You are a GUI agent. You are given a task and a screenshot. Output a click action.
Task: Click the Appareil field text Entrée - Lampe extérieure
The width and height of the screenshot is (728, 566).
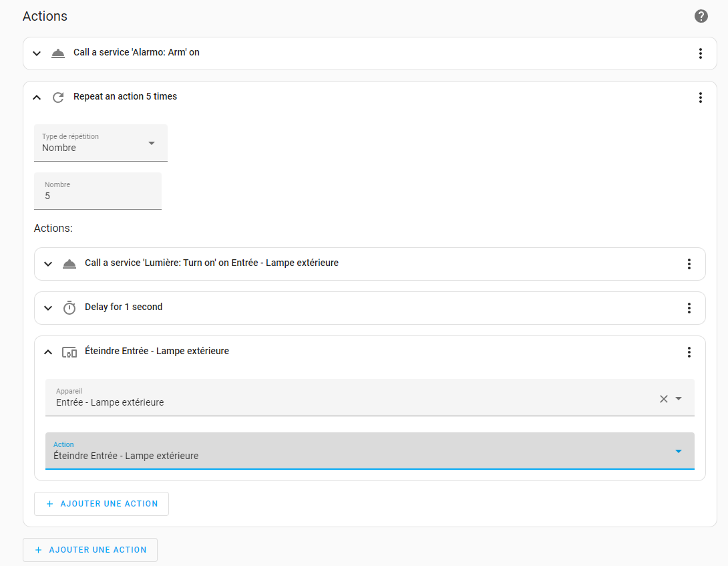[110, 402]
